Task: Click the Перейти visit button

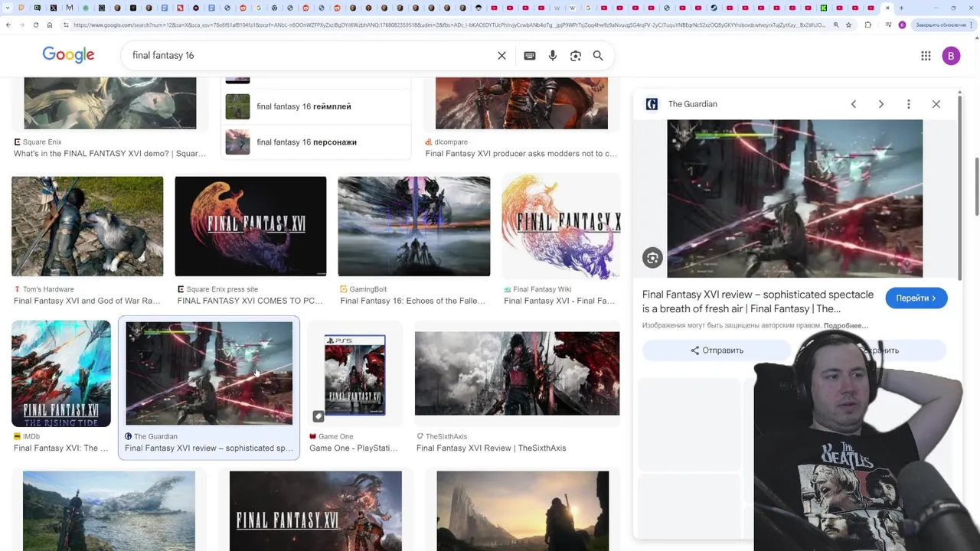Action: tap(916, 298)
